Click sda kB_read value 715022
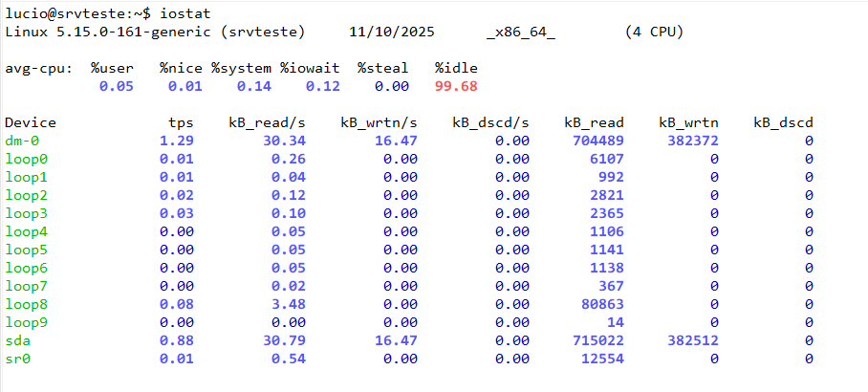The width and height of the screenshot is (868, 392). pos(597,341)
